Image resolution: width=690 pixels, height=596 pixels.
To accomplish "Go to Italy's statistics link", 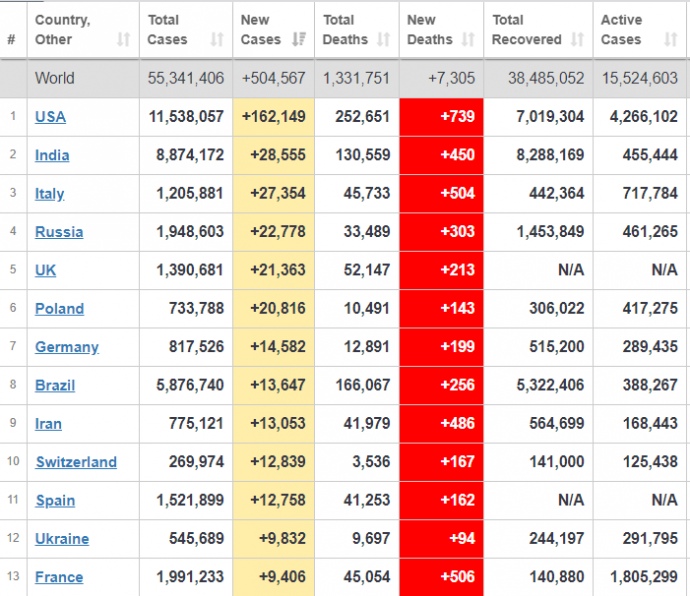I will (49, 194).
